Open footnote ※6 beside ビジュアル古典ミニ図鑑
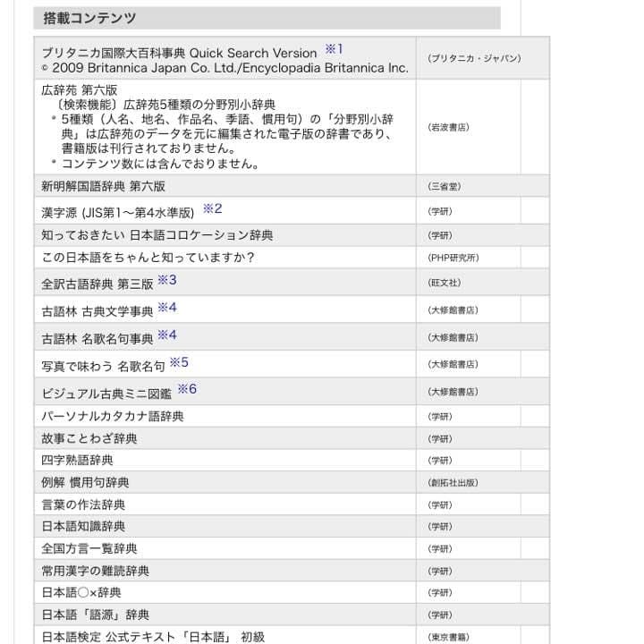 [x=187, y=388]
